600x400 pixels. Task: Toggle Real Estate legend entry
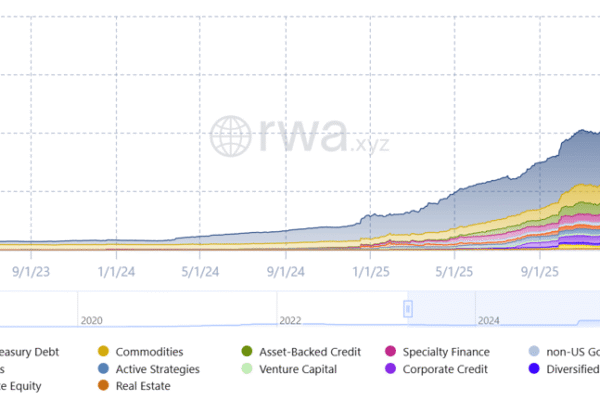(x=142, y=385)
